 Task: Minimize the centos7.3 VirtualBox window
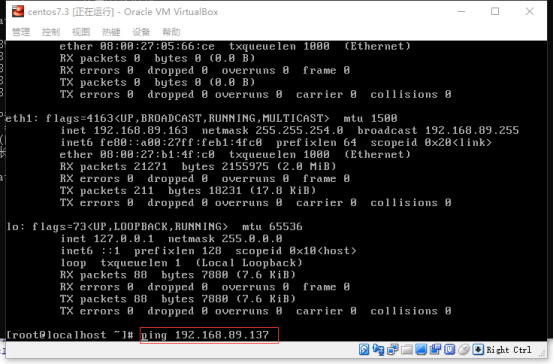coord(461,12)
